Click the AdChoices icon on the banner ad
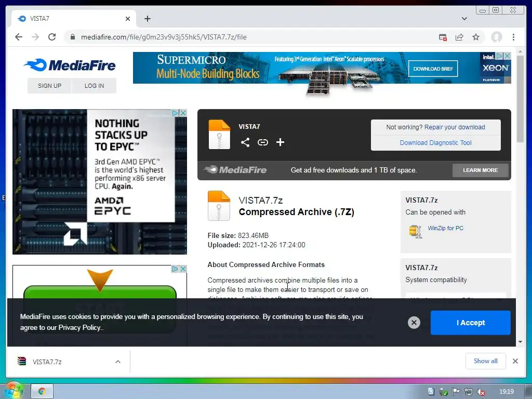Image resolution: width=532 pixels, height=399 pixels. tap(499, 56)
